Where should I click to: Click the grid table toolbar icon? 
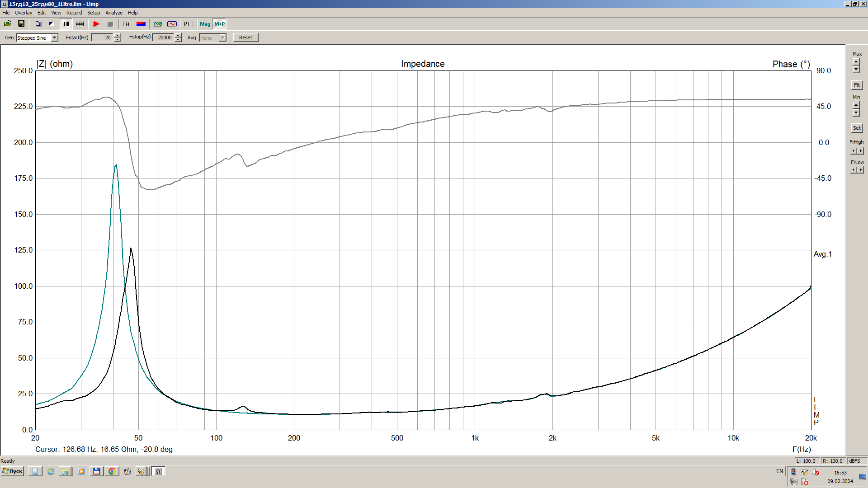coord(80,24)
